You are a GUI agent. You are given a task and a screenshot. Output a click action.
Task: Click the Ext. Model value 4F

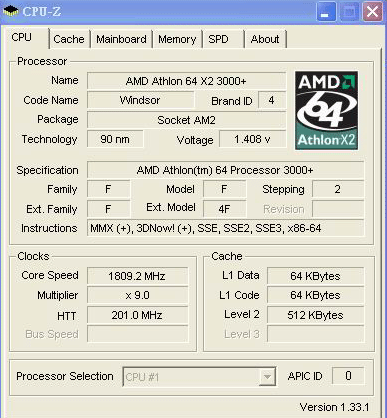tap(224, 209)
